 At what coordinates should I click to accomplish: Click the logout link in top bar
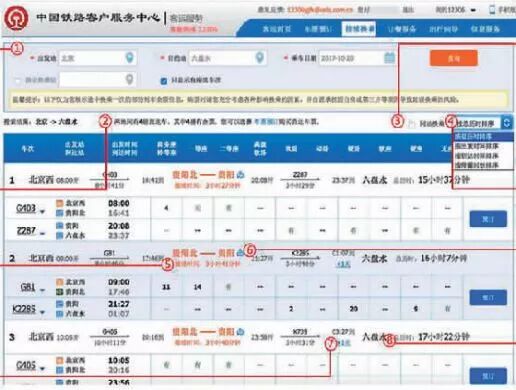[x=408, y=10]
